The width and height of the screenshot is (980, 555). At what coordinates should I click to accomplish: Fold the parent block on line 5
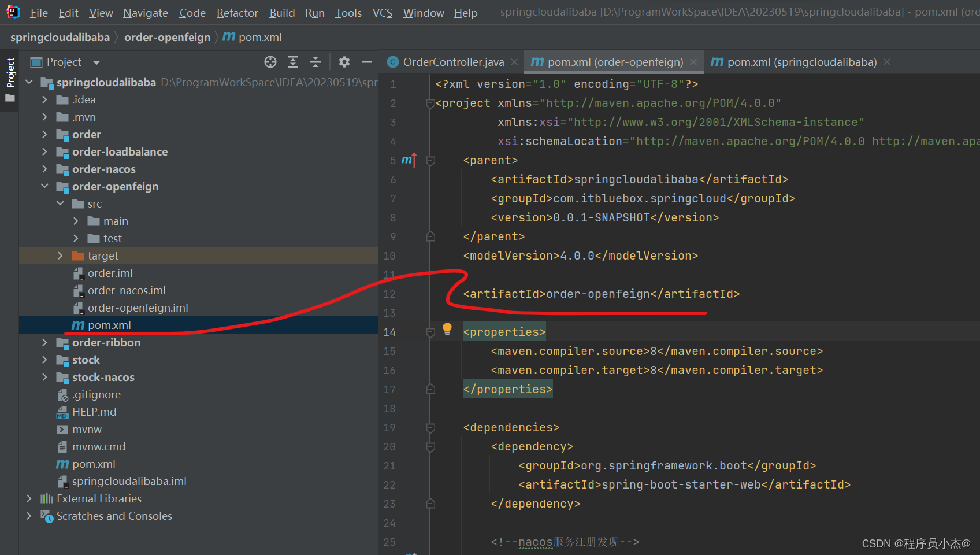(x=430, y=161)
